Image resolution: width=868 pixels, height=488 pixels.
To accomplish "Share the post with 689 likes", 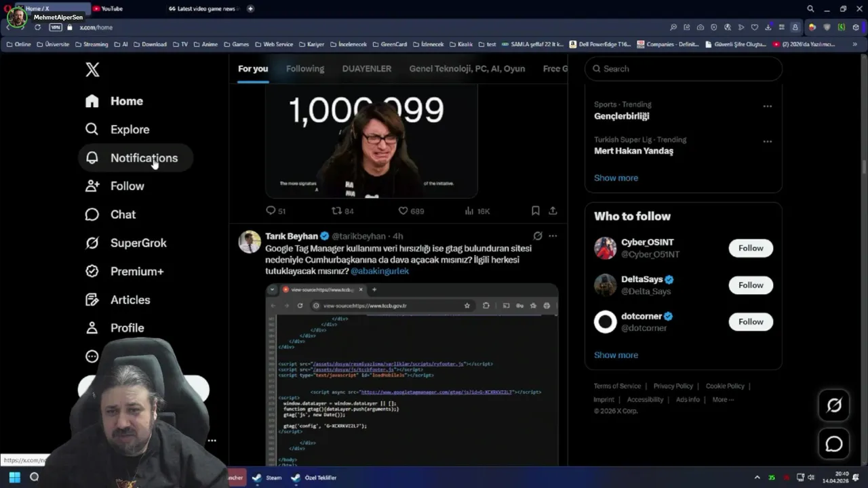I will point(553,211).
